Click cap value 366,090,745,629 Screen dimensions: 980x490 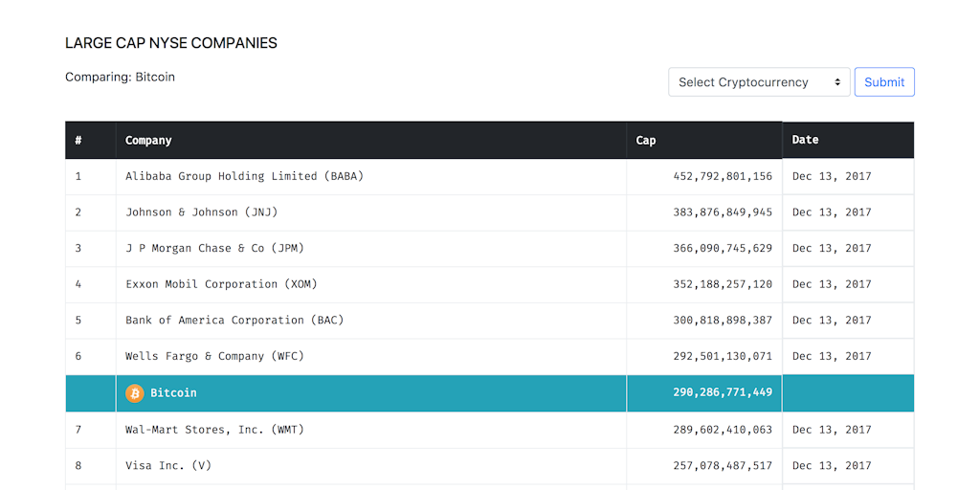coord(723,248)
